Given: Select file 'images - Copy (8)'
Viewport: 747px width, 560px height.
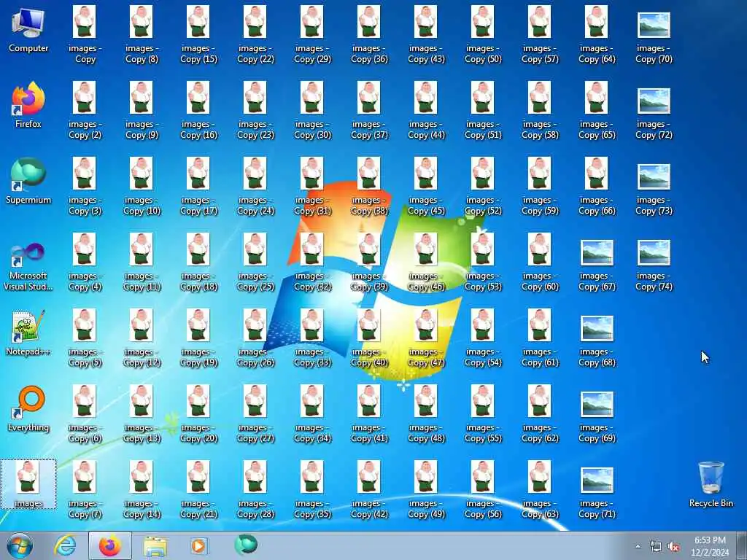Looking at the screenshot, I should click(x=142, y=35).
